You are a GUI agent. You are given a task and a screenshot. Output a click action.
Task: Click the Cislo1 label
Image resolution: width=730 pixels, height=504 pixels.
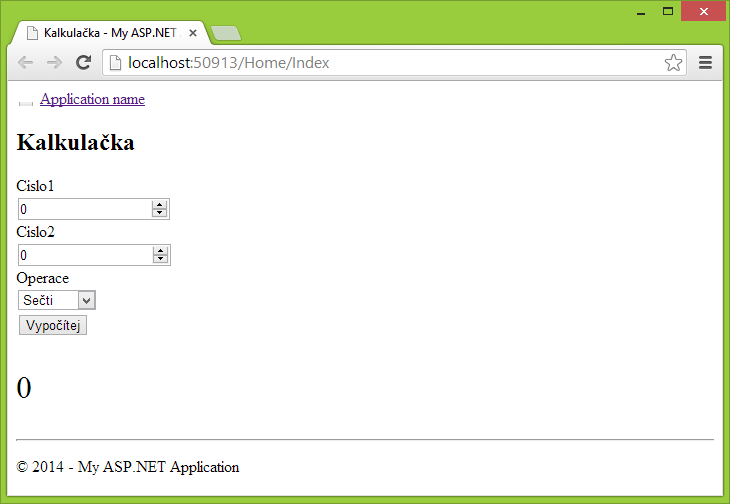click(35, 186)
